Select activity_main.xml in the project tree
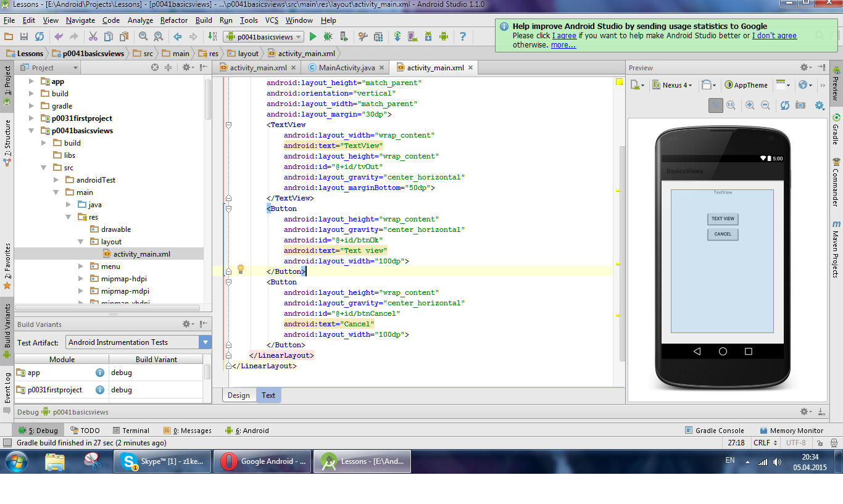This screenshot has width=843, height=504. (141, 254)
